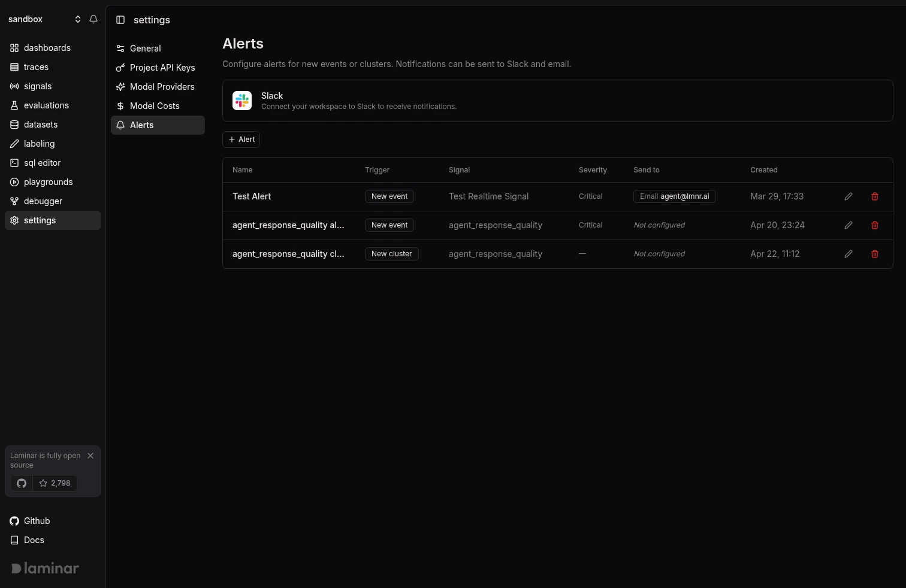Open the traces section
This screenshot has width=906, height=588.
[35, 66]
